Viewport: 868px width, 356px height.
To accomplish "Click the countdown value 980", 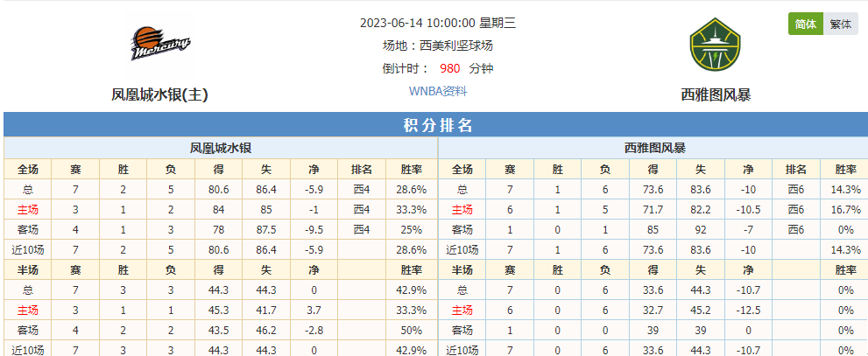I will (450, 68).
